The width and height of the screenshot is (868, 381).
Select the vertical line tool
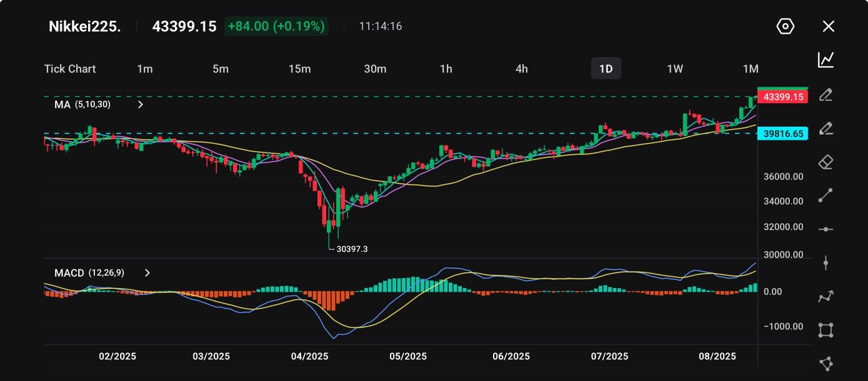pos(825,263)
